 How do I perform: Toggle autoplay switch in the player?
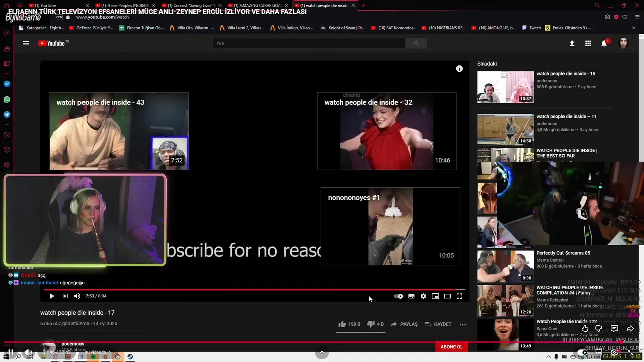pyautogui.click(x=398, y=296)
